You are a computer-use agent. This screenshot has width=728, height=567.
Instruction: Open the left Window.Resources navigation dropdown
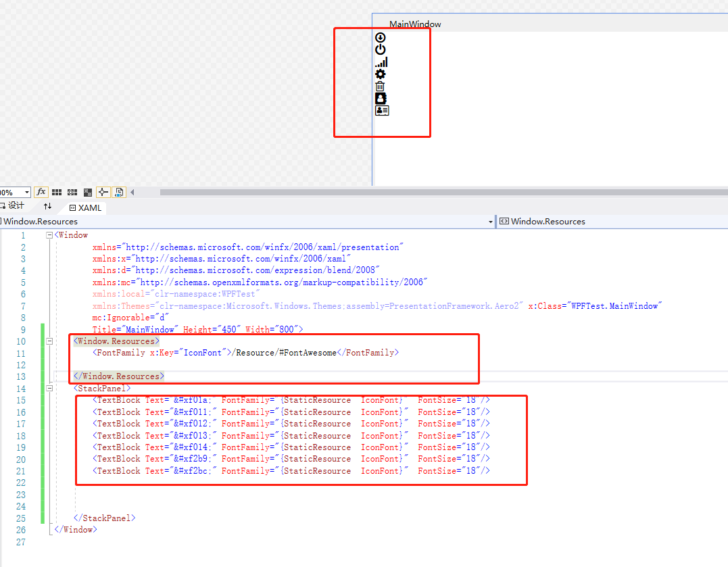(x=491, y=222)
